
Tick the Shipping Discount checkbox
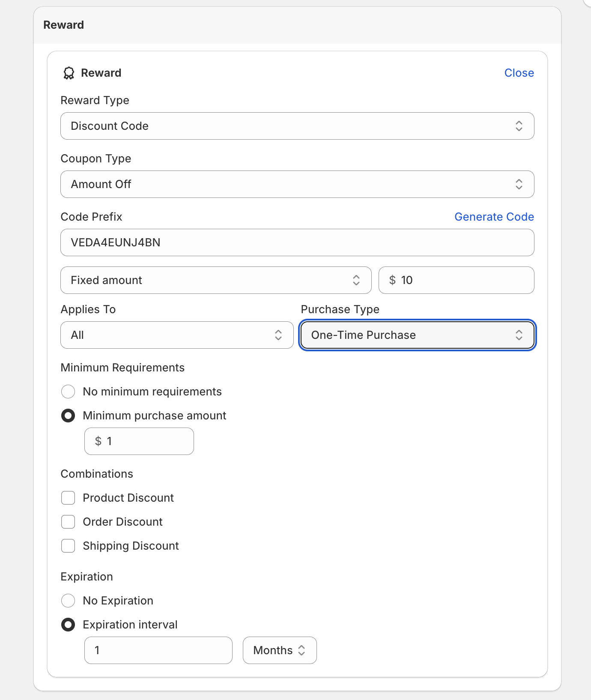[x=68, y=546]
